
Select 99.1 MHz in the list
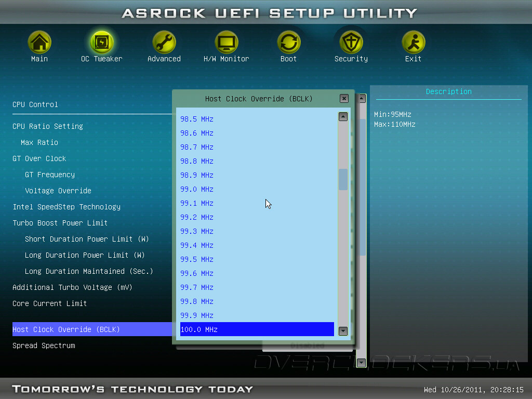click(x=197, y=203)
